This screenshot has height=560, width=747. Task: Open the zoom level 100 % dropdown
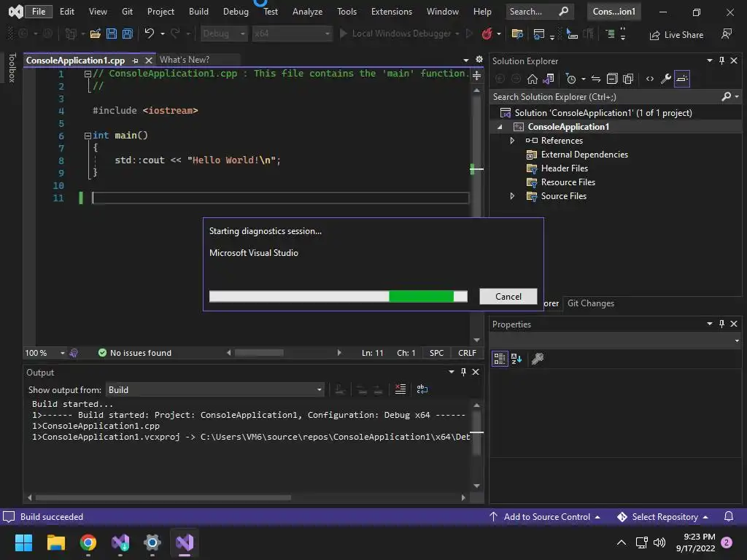pyautogui.click(x=63, y=353)
